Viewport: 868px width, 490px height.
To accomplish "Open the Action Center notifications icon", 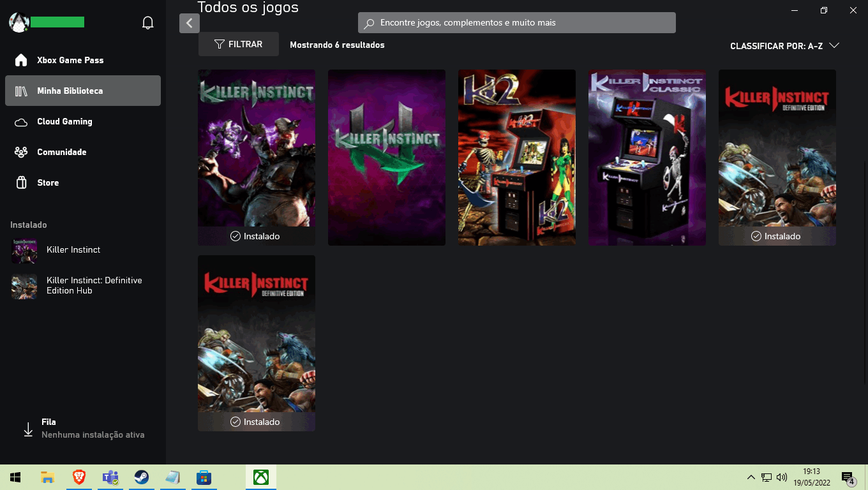I will [x=848, y=477].
